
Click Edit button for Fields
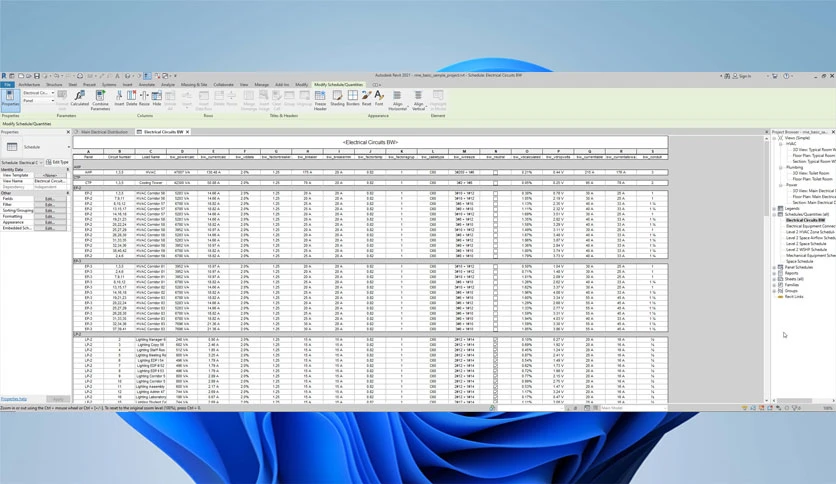click(50, 199)
